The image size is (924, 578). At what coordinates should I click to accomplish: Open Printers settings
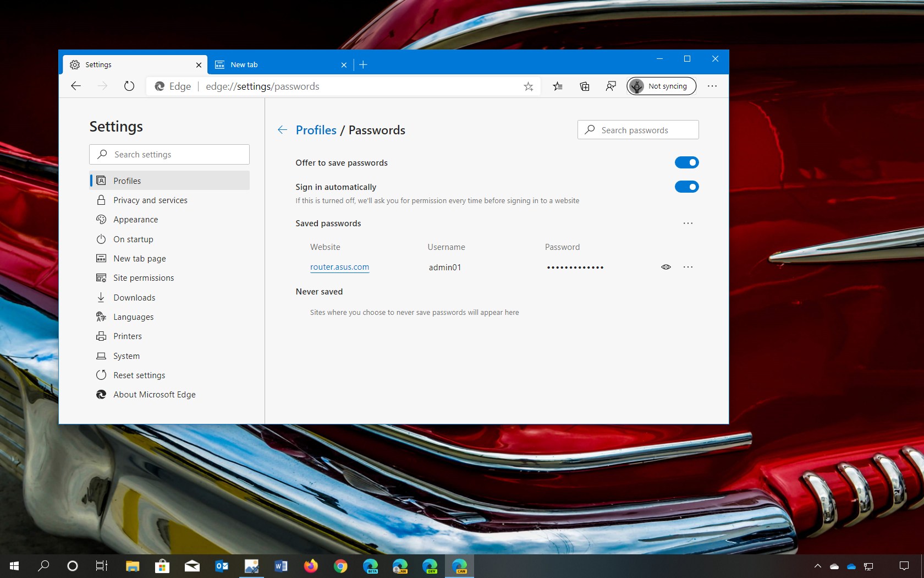(169, 336)
